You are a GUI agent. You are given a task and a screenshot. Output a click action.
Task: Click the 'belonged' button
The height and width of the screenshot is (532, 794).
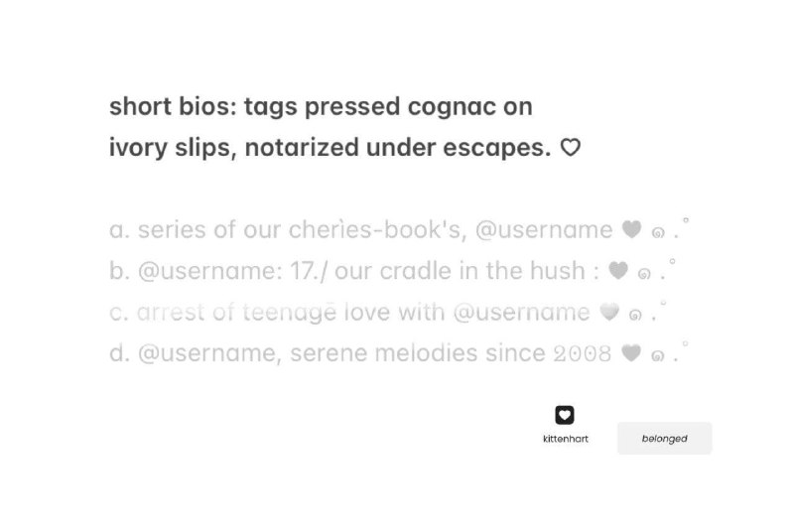point(664,439)
